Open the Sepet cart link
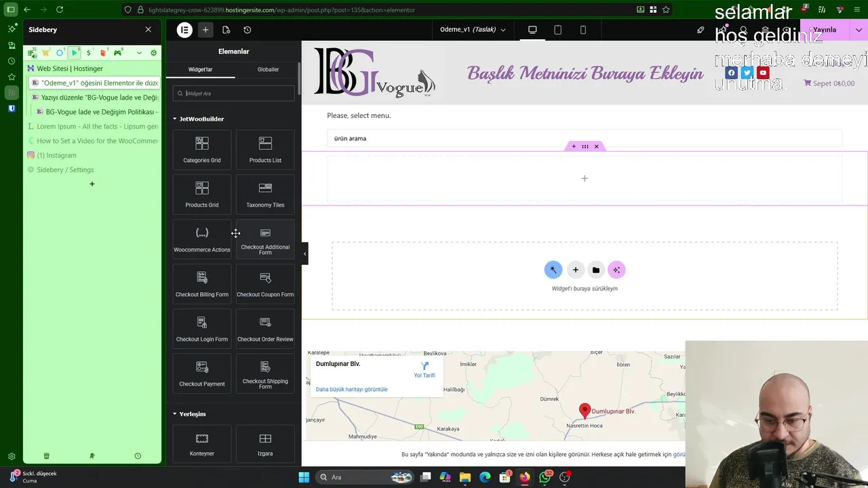The image size is (868, 488). [x=829, y=83]
